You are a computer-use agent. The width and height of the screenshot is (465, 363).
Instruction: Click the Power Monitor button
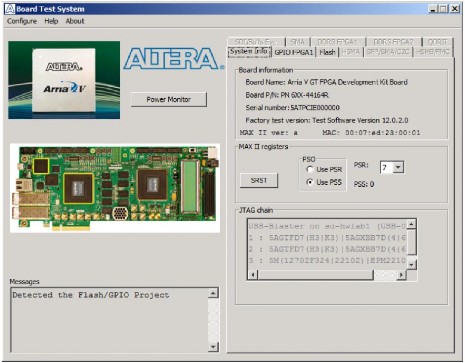click(x=169, y=99)
